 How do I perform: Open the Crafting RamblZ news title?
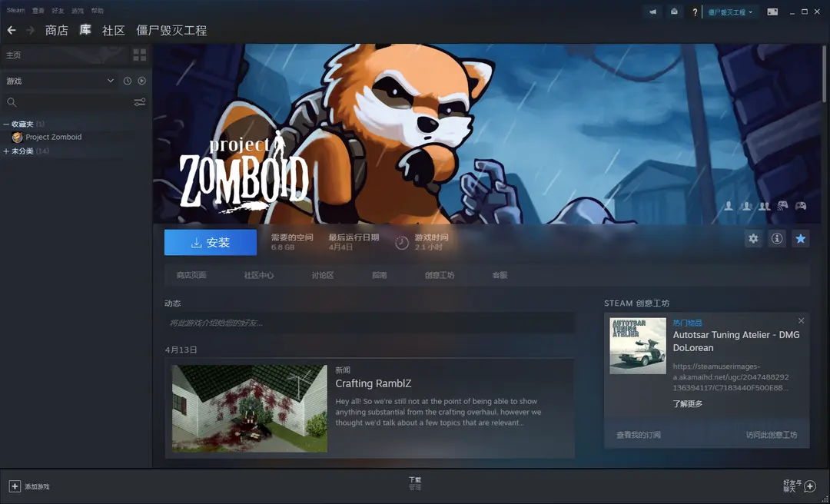click(x=373, y=384)
